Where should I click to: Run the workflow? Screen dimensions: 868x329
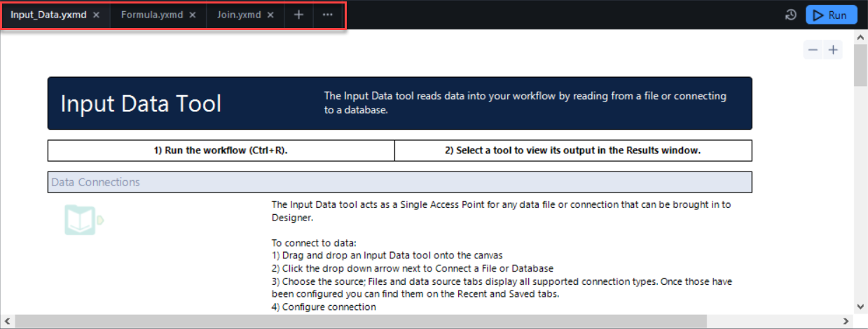[x=831, y=15]
